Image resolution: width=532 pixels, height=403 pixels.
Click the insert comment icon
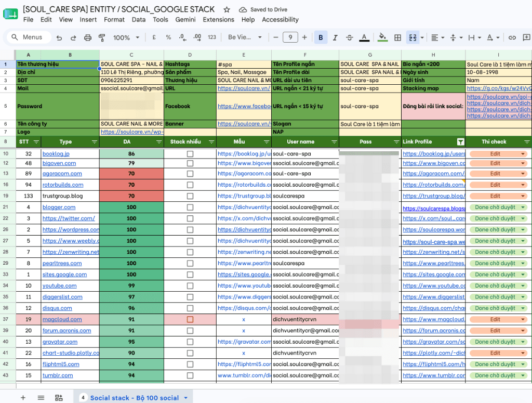pyautogui.click(x=526, y=37)
